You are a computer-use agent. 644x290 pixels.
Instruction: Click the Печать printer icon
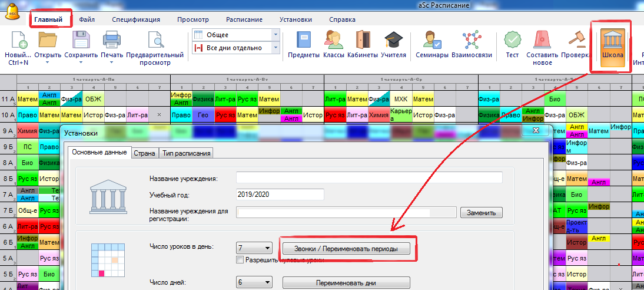pos(112,41)
